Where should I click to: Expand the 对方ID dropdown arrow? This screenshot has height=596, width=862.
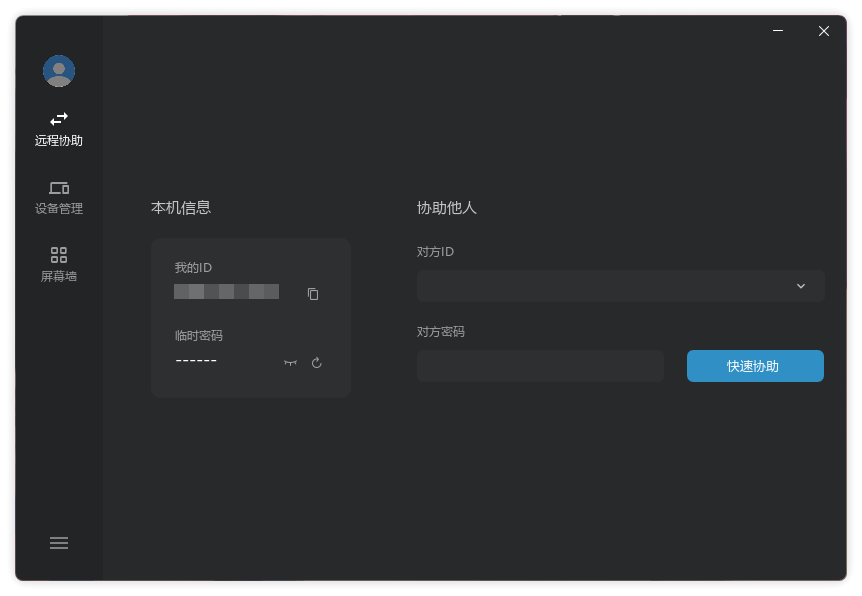click(801, 286)
